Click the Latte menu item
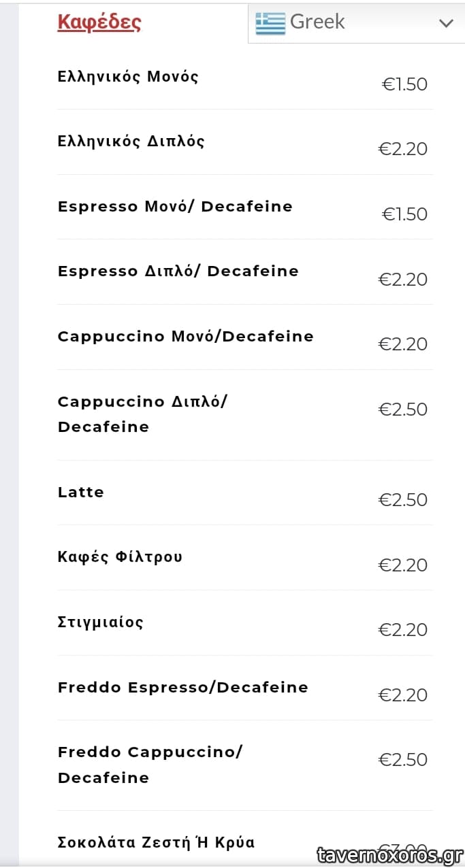 tap(81, 493)
